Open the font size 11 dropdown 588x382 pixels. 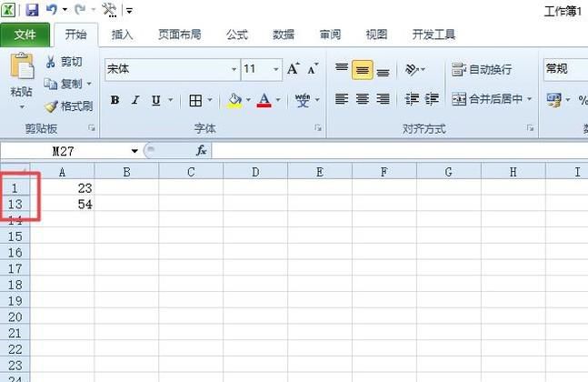tap(276, 69)
